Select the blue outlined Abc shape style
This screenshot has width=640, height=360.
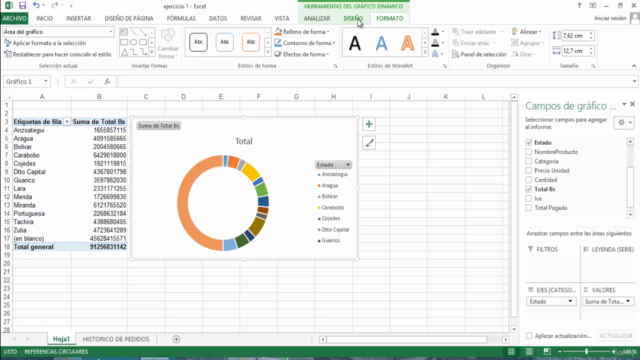click(224, 42)
